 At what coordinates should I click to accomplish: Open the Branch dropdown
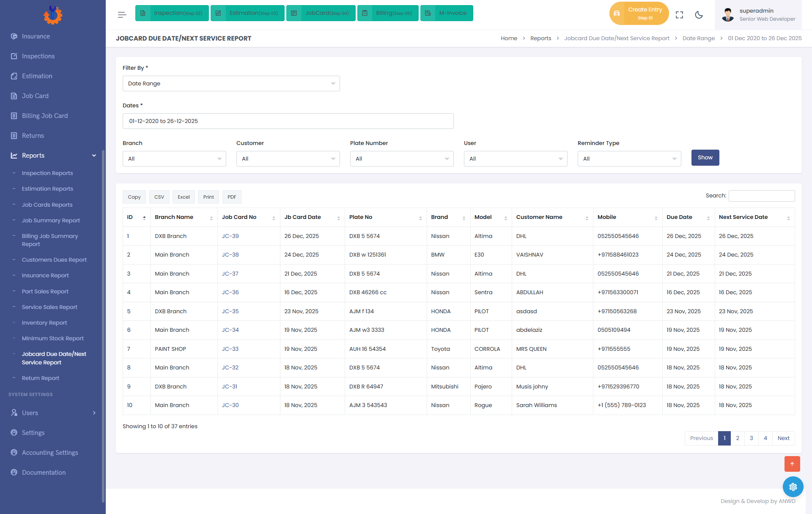(x=174, y=159)
